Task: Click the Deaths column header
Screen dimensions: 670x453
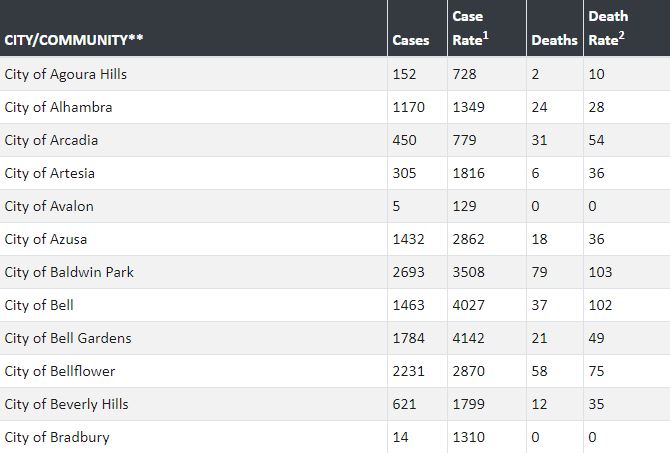Action: click(x=554, y=40)
